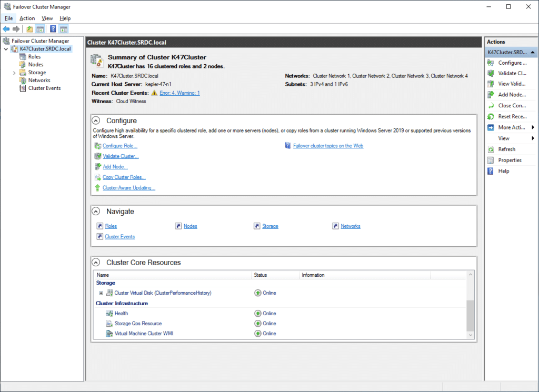This screenshot has height=392, width=539.
Task: Click the Error: 4, Warning: 1 link
Action: coord(179,93)
